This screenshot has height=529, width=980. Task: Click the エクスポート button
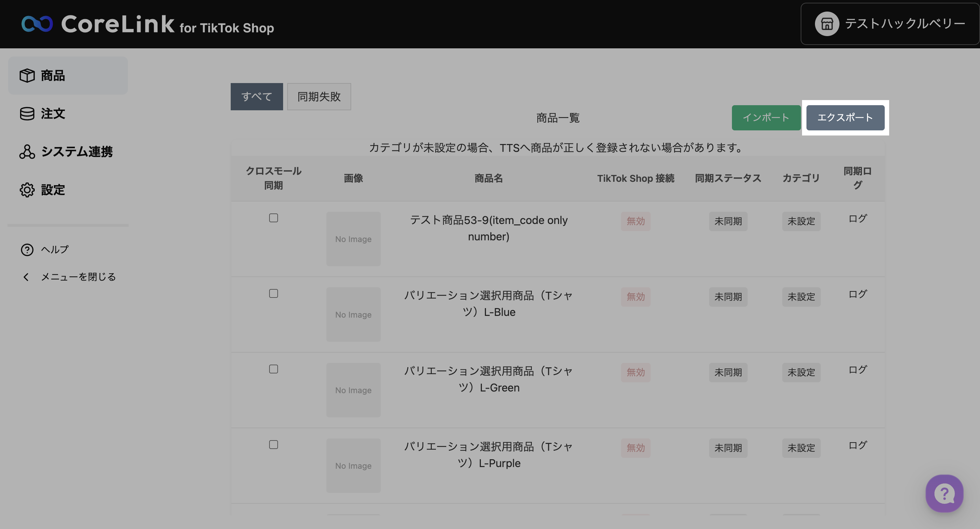[845, 117]
